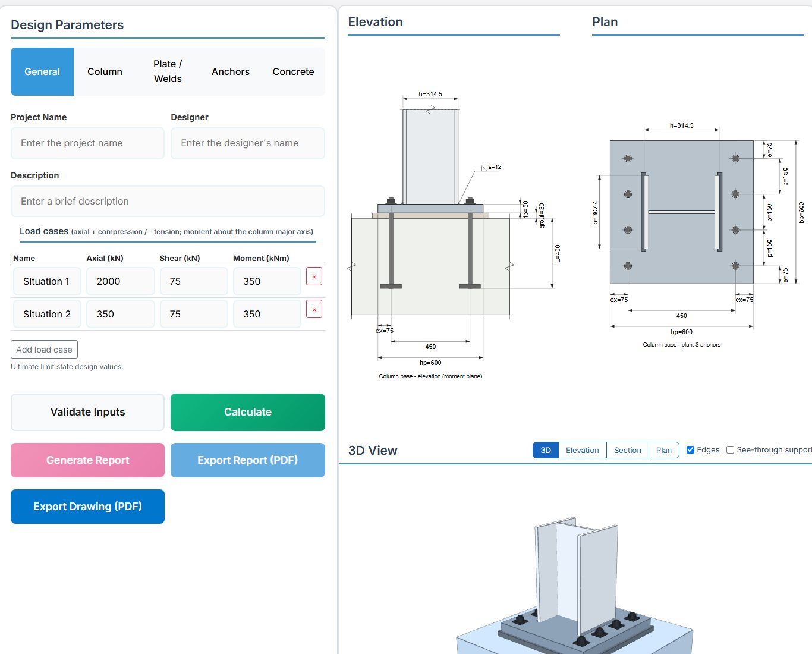
Task: Edit Situation 2 shear value 75
Action: pos(194,314)
